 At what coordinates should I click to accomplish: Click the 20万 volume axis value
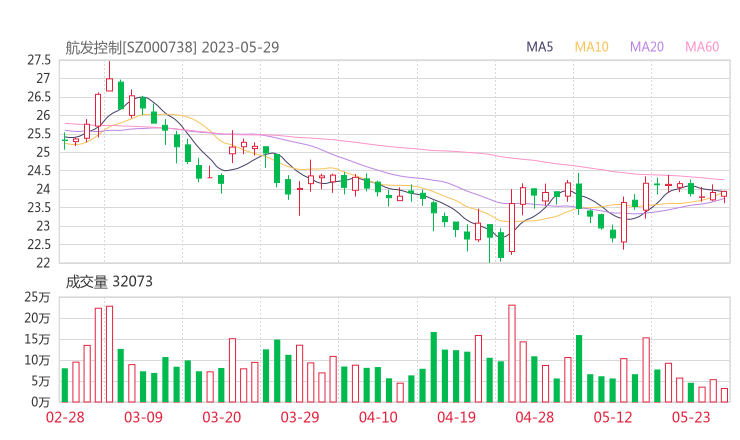click(37, 318)
